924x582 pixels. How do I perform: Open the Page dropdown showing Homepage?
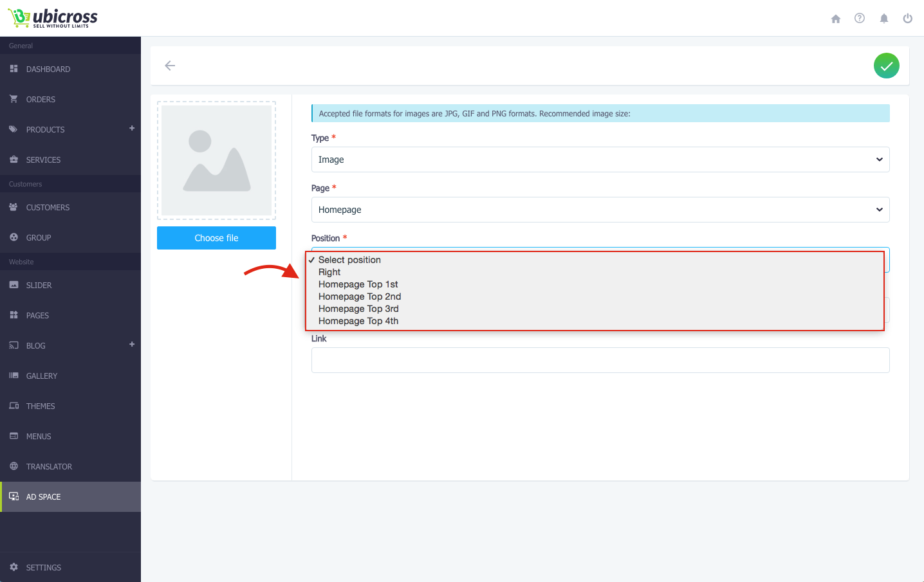coord(600,210)
